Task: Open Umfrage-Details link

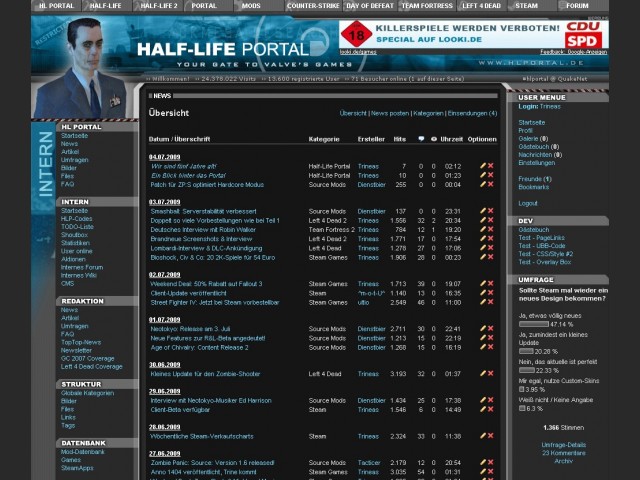Action: (564, 445)
